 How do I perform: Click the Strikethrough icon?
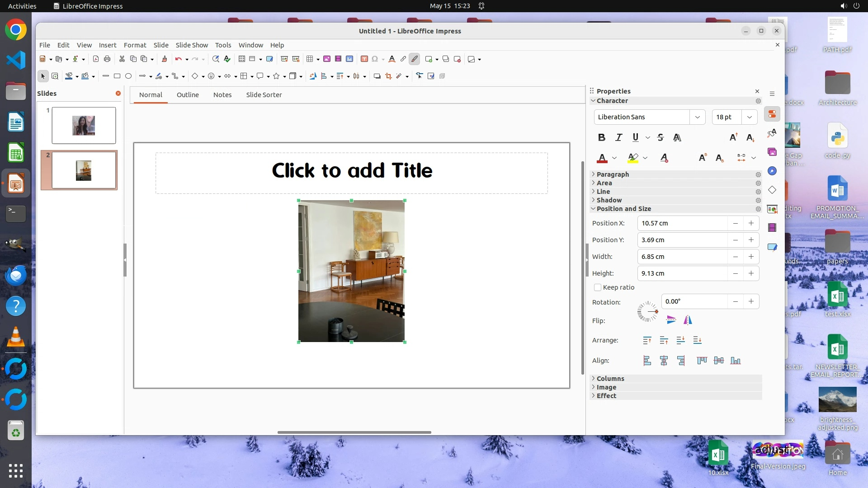click(660, 137)
